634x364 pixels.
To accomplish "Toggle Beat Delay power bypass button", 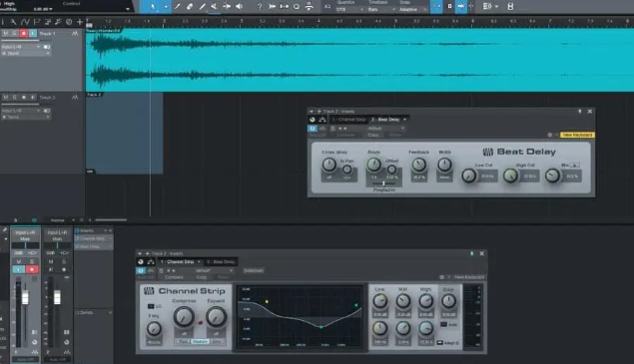I will [313, 129].
